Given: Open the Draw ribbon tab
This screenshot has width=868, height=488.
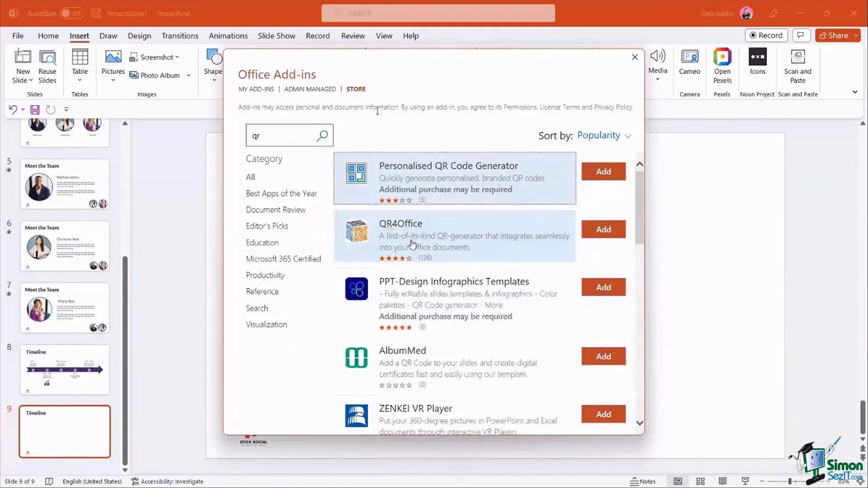Looking at the screenshot, I should (108, 36).
